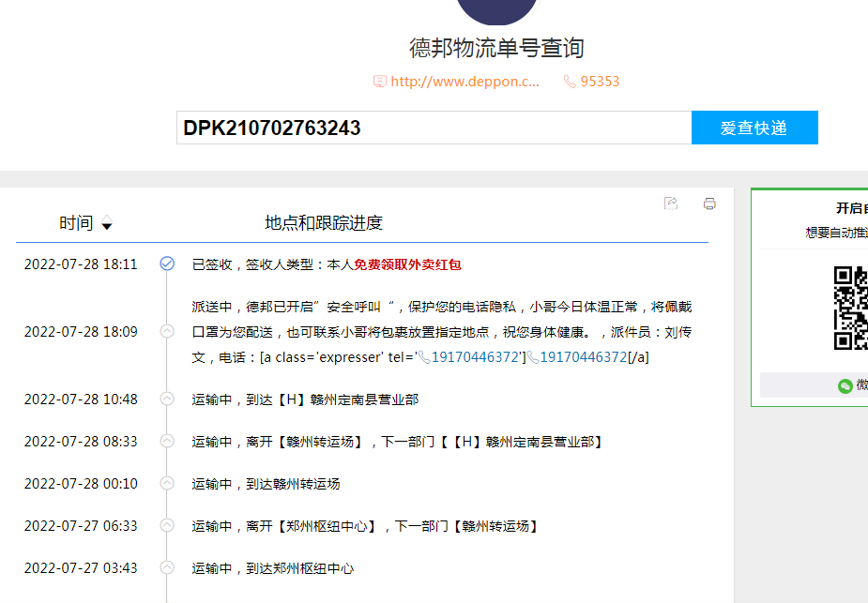Click the text 运输中，到达赣州转运场
Viewport: 868px width, 603px height.
[266, 484]
